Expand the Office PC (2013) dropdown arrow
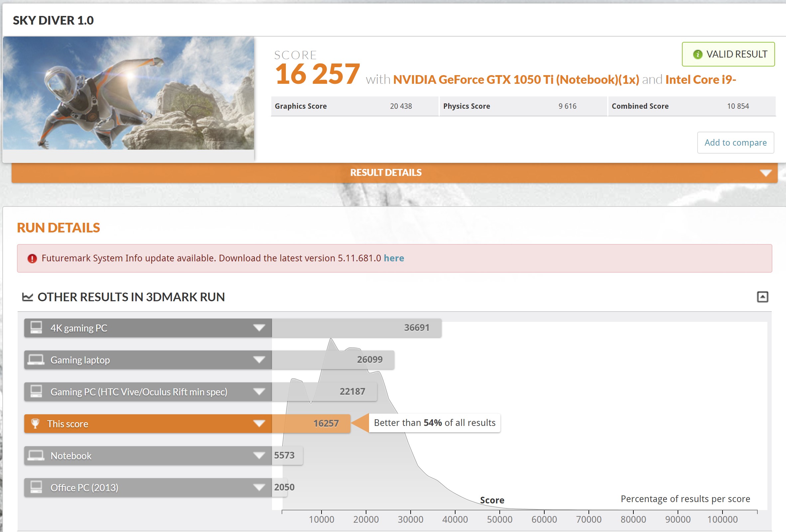Image resolution: width=786 pixels, height=532 pixels. click(259, 487)
